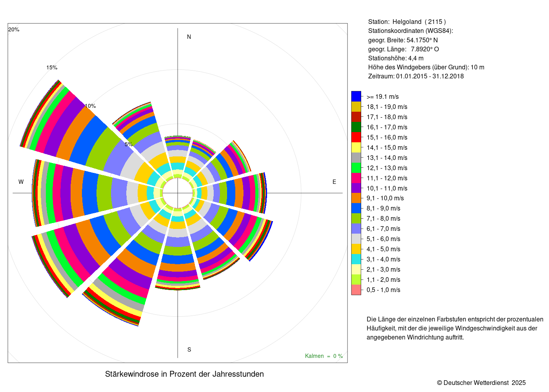This screenshot has width=549, height=392.
Task: Click the pink 11,1 - 12,0 m/s swatch
Action: pyautogui.click(x=356, y=178)
